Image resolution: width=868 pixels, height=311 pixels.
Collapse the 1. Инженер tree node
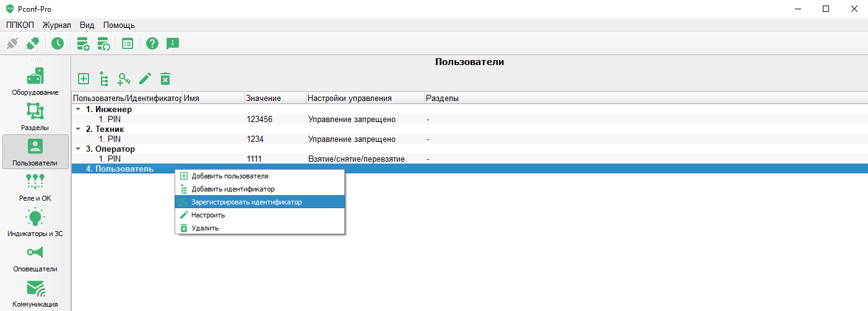pos(77,110)
